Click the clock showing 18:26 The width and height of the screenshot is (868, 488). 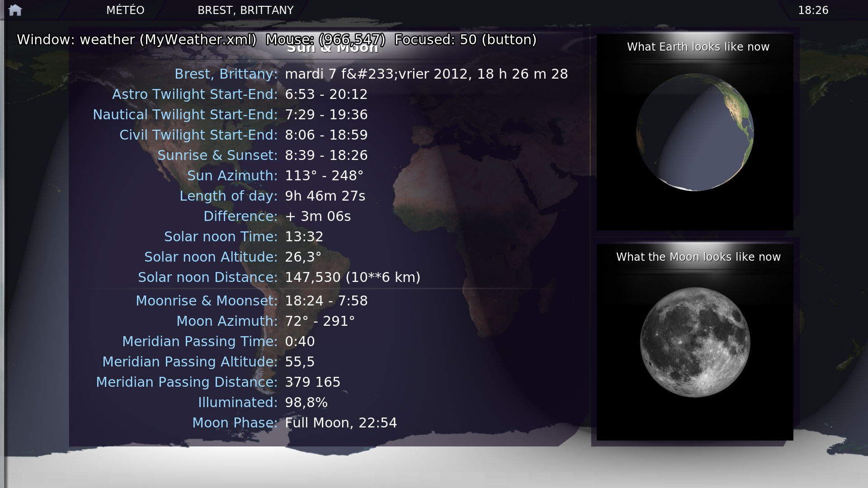tap(813, 10)
